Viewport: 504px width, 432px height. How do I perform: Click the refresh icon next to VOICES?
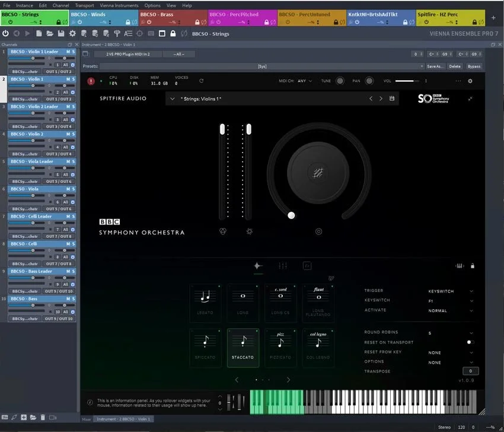pos(201,81)
